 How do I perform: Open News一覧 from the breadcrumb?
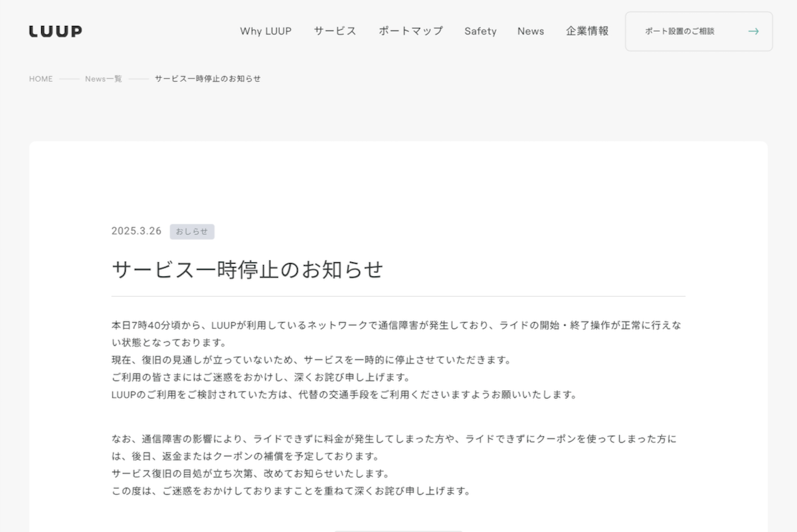(102, 78)
